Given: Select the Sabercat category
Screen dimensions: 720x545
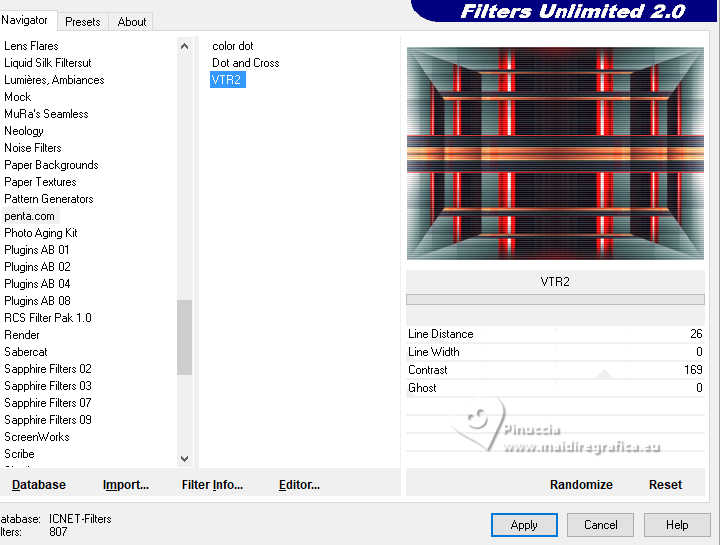Looking at the screenshot, I should (26, 352).
